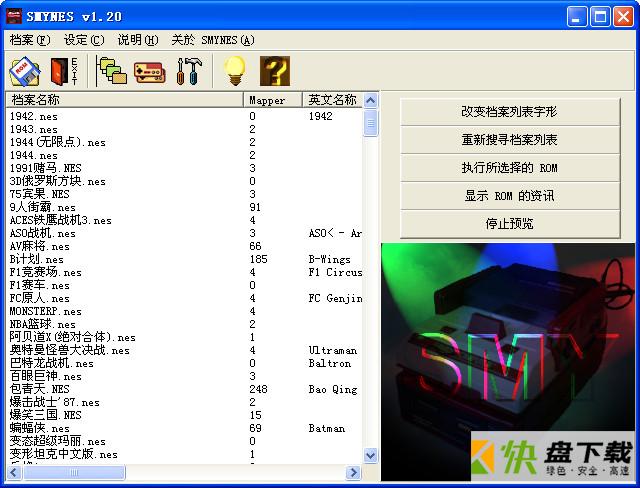Image resolution: width=640 pixels, height=488 pixels.
Task: Click the file list scroll down arrow
Action: tap(371, 455)
